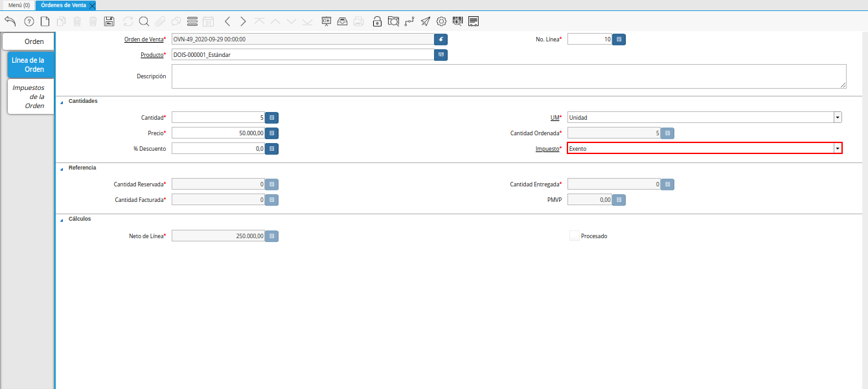Screen dimensions: 868x389
Task: Toggle the Procesado checkbox
Action: point(574,236)
